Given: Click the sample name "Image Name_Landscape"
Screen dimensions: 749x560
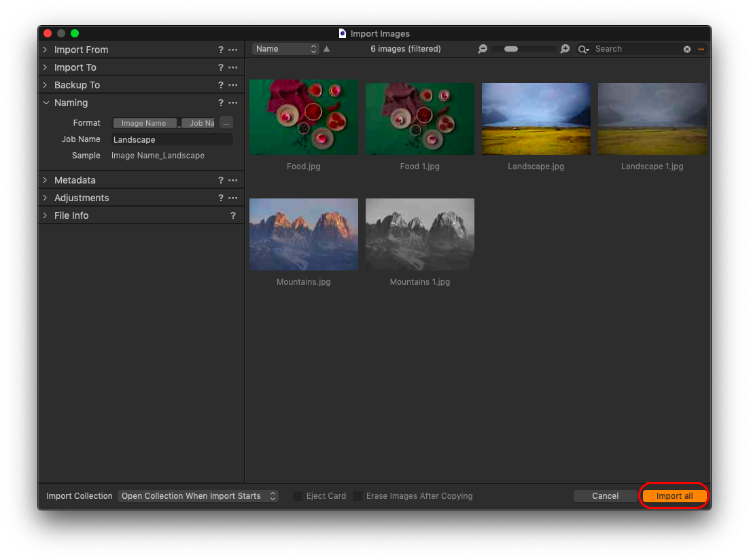Looking at the screenshot, I should click(x=158, y=156).
